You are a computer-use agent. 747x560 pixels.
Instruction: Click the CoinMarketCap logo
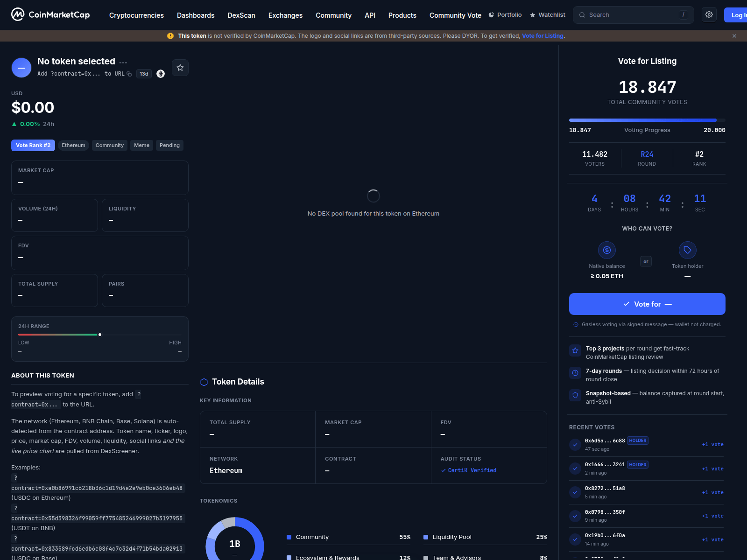click(x=50, y=15)
